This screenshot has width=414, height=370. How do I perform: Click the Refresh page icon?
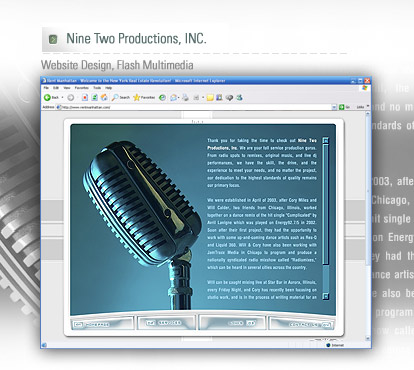pyautogui.click(x=95, y=97)
